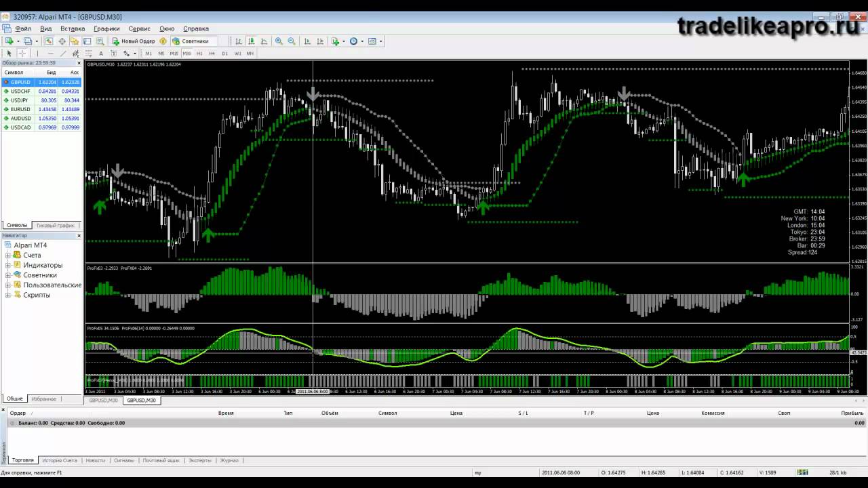Toggle chart shift from right edge

click(320, 41)
